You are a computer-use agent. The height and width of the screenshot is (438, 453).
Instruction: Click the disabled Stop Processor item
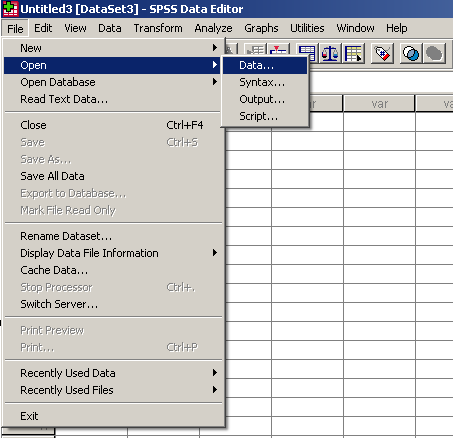pyautogui.click(x=112, y=287)
